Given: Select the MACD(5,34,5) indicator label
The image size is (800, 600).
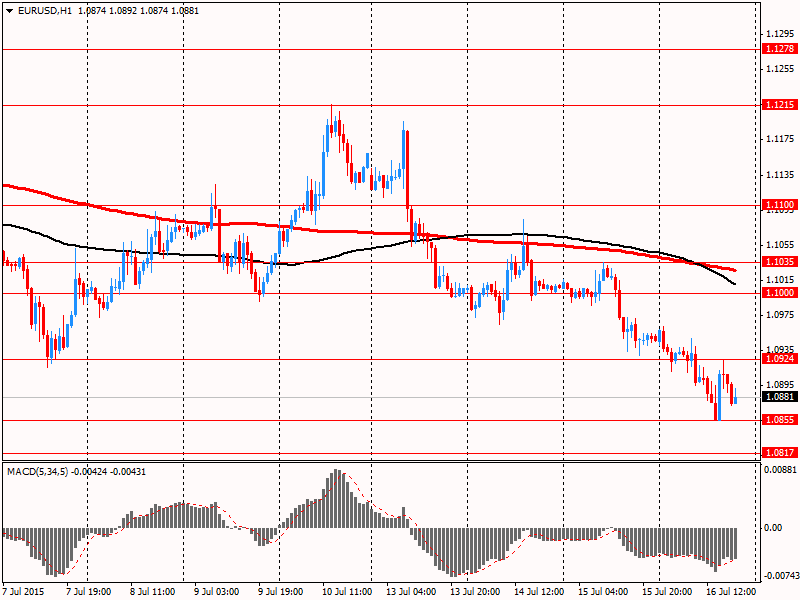Looking at the screenshot, I should (37, 471).
